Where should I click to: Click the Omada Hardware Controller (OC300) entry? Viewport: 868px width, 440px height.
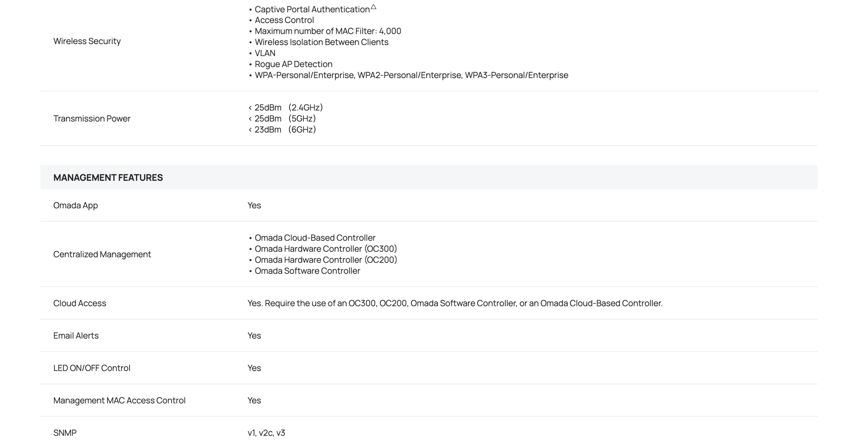coord(325,249)
